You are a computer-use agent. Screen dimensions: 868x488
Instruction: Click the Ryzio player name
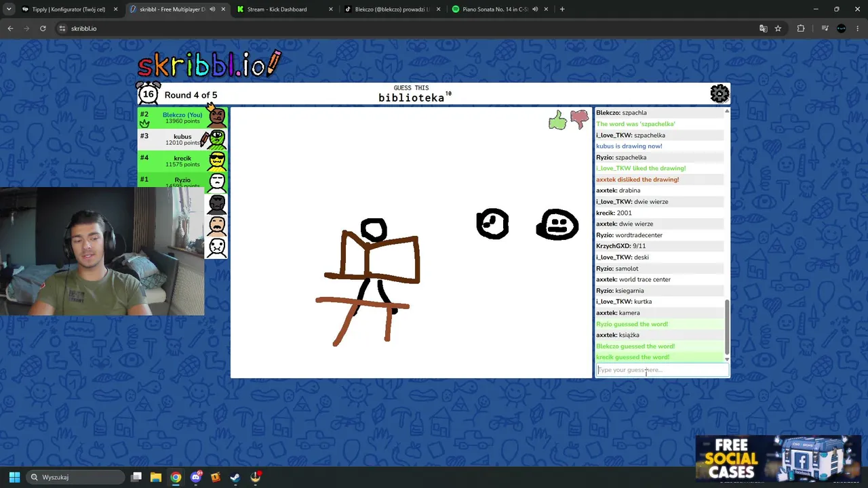[182, 180]
